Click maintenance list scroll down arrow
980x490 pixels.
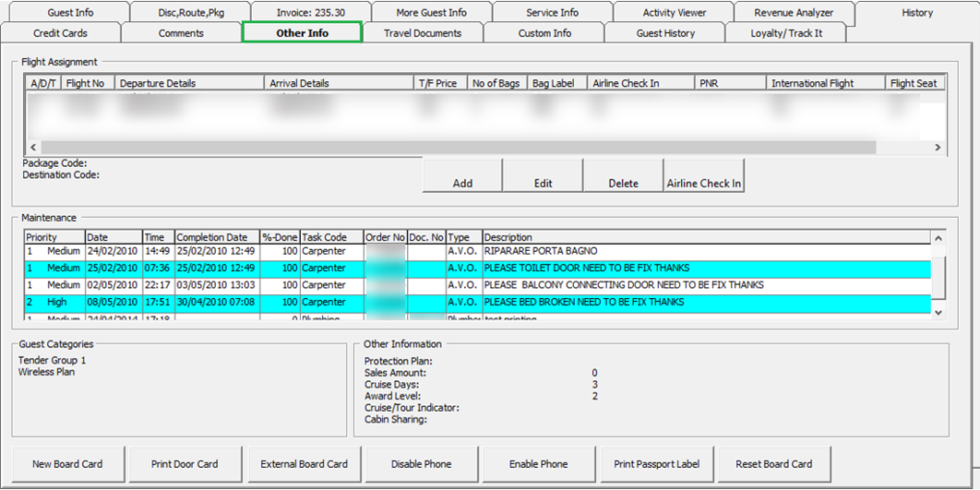tap(938, 312)
